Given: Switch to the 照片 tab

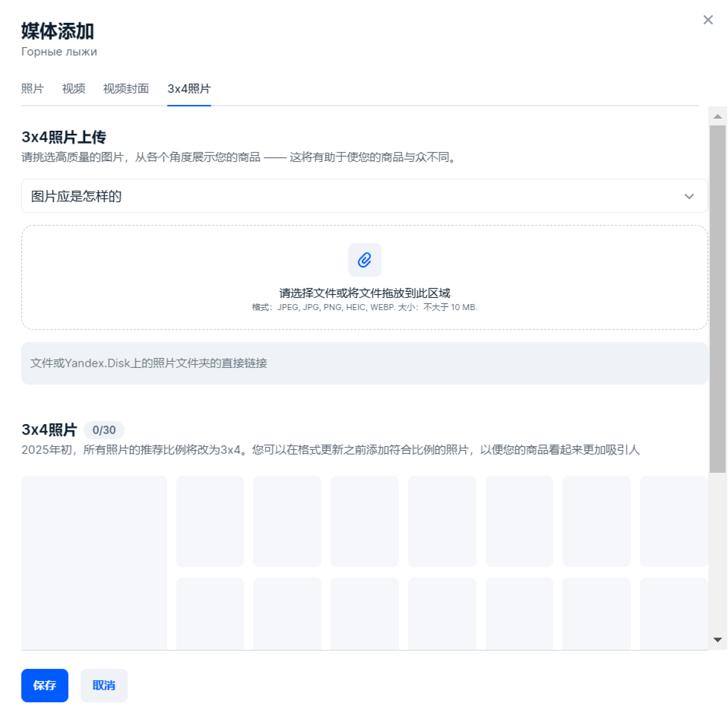Looking at the screenshot, I should (x=32, y=89).
